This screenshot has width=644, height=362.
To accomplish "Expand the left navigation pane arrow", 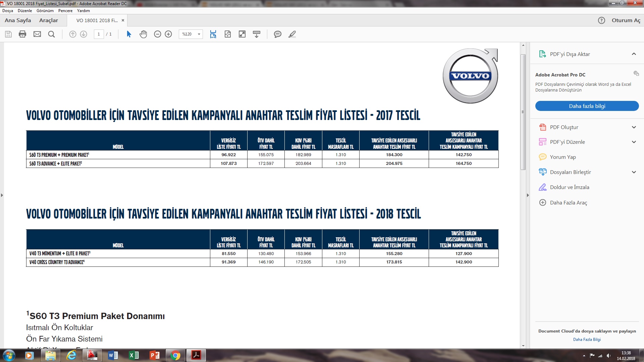I will click(2, 195).
